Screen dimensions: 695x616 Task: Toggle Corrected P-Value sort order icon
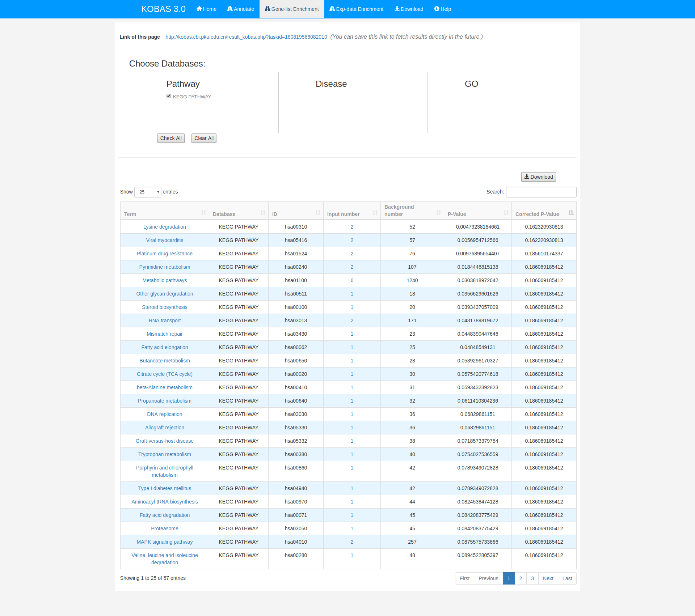[x=571, y=213]
